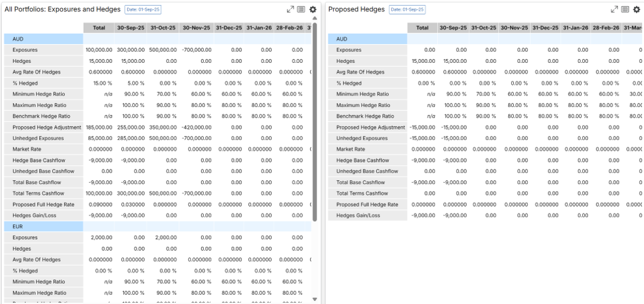Screen dimensions: 644x304
Task: Click 31-Oct-25 column header in All Portfolios
Action: [163, 28]
